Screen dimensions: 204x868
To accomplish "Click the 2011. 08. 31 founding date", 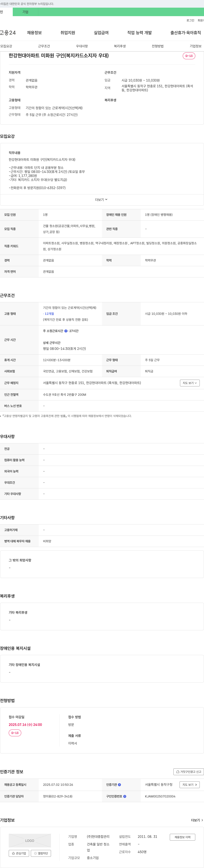I will click(x=147, y=837).
